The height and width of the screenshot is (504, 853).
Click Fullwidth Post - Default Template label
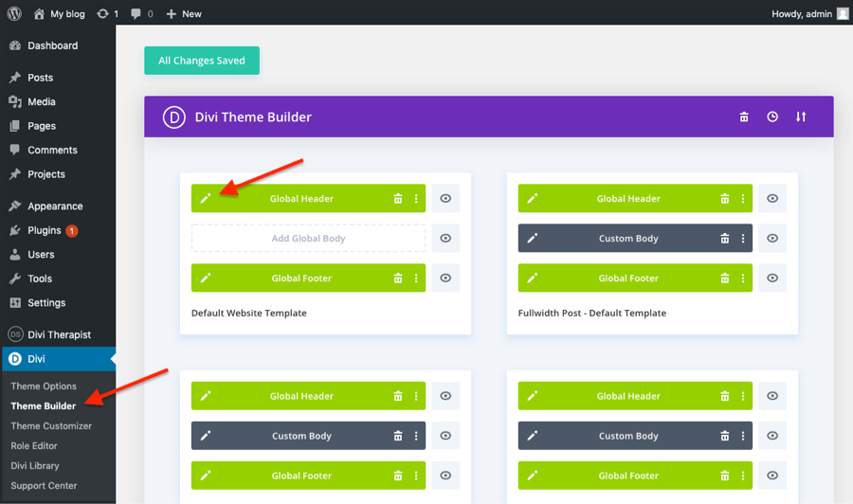pos(591,314)
